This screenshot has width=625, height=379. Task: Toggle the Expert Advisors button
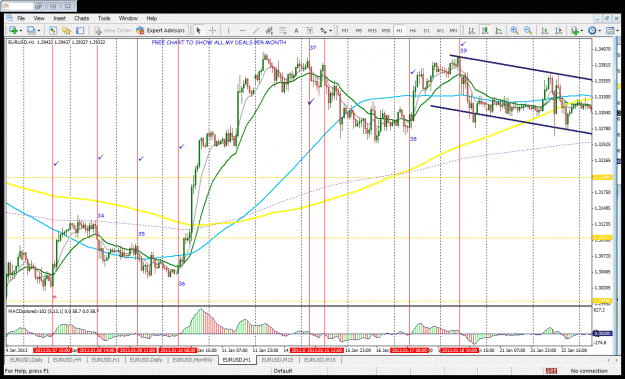point(161,30)
